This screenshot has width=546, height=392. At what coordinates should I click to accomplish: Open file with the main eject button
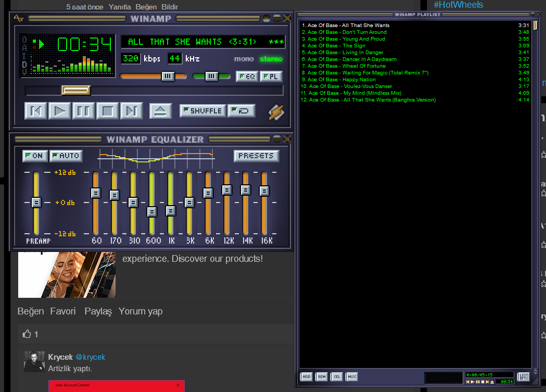[160, 111]
